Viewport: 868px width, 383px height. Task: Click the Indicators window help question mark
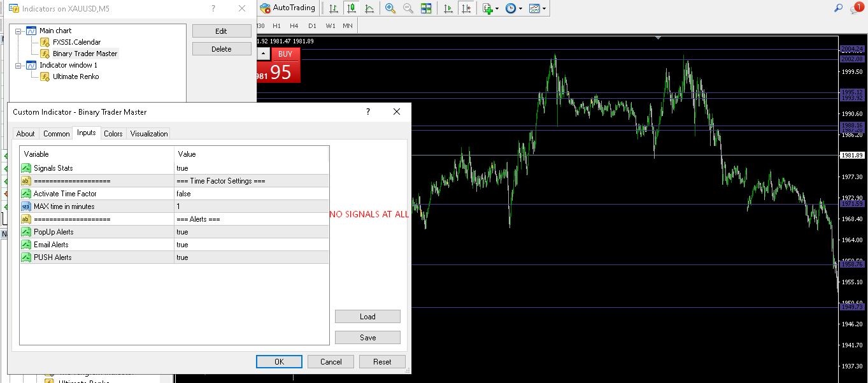pyautogui.click(x=212, y=8)
